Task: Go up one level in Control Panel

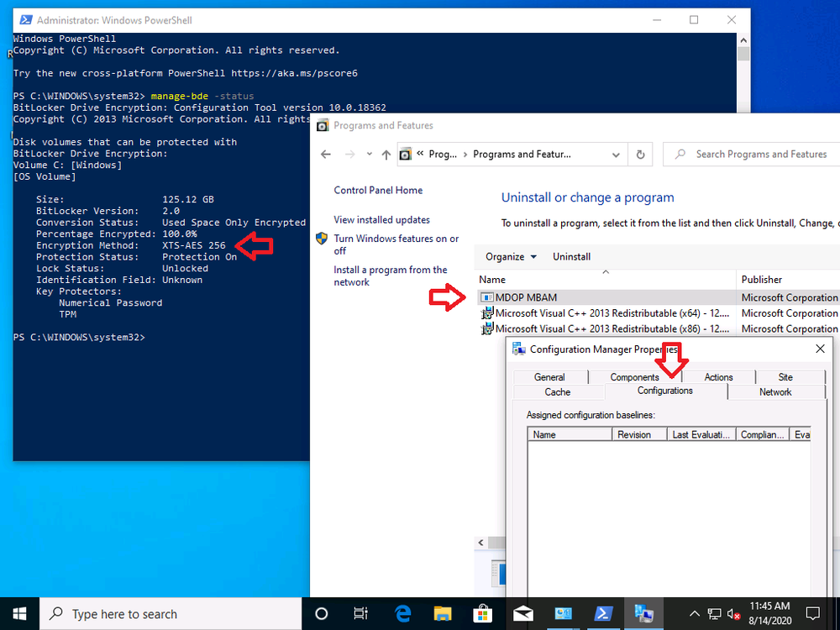Action: (386, 155)
